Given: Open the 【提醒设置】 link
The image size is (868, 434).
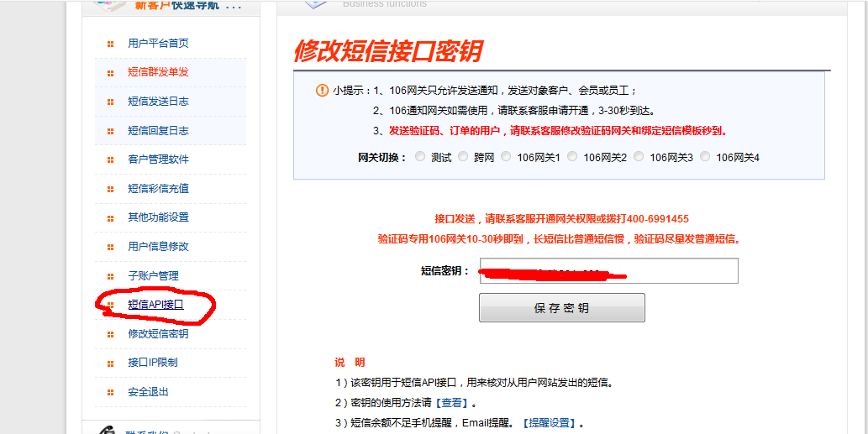Looking at the screenshot, I should click(x=551, y=423).
